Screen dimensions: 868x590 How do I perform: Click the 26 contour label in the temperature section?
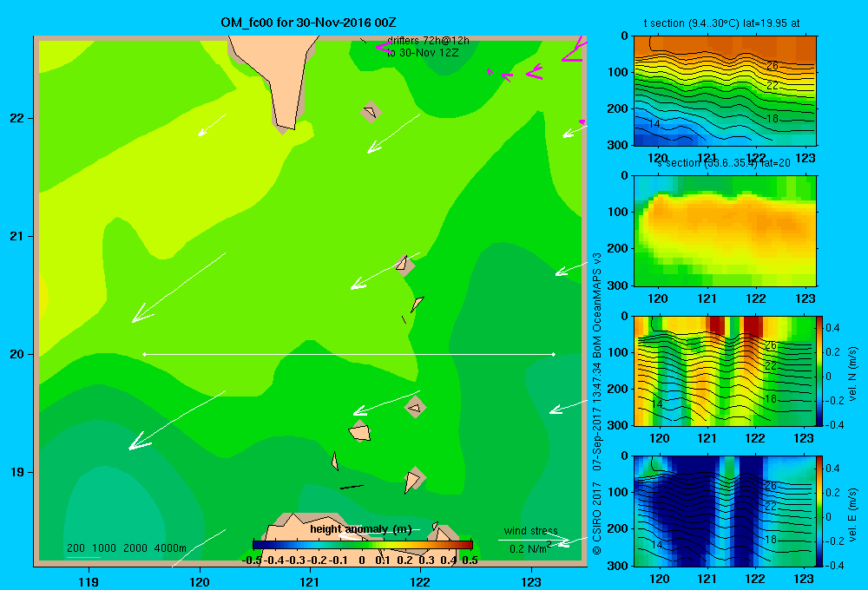[x=773, y=66]
